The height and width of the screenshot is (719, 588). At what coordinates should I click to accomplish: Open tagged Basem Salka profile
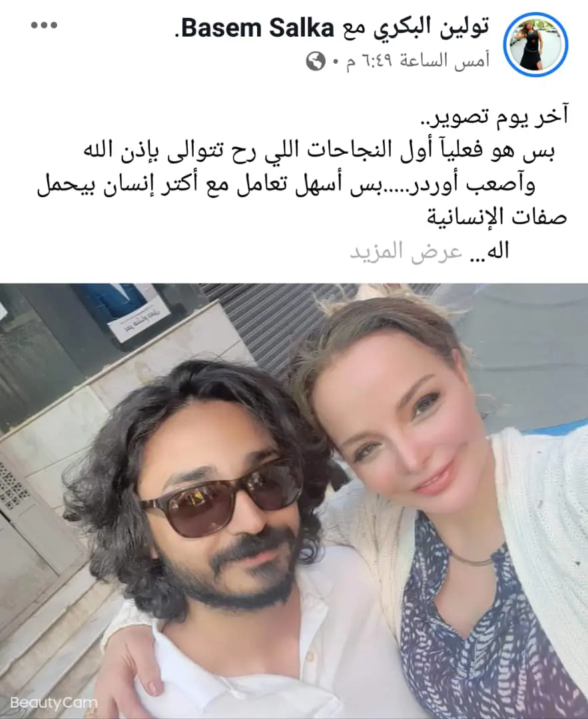[x=258, y=29]
